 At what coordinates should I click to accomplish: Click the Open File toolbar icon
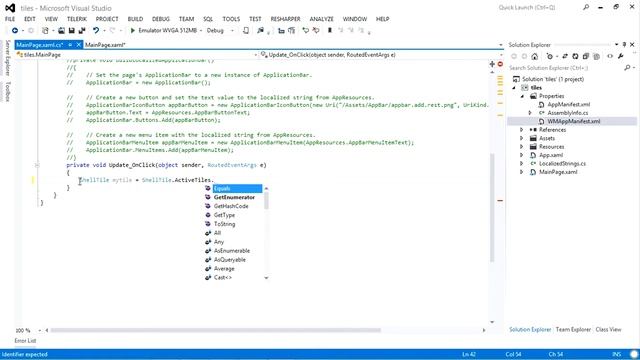61,30
